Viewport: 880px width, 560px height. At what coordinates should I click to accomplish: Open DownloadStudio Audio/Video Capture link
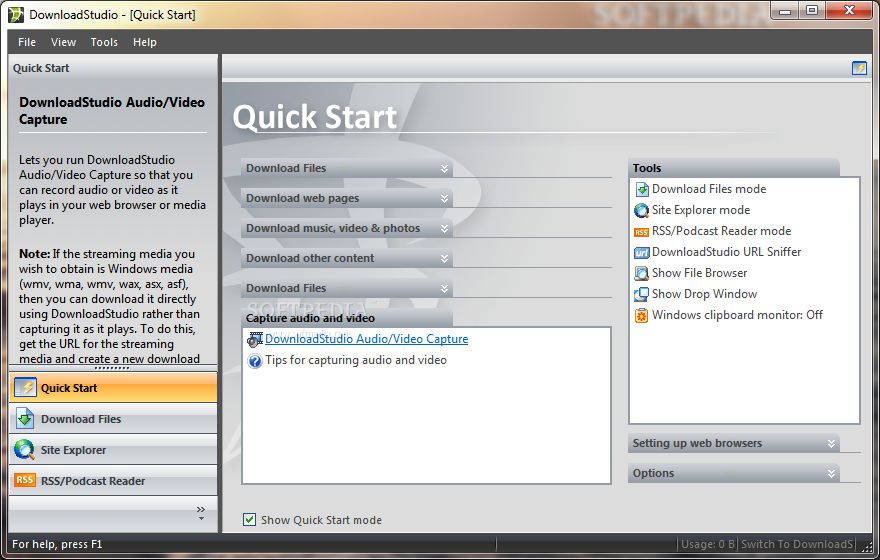(366, 339)
